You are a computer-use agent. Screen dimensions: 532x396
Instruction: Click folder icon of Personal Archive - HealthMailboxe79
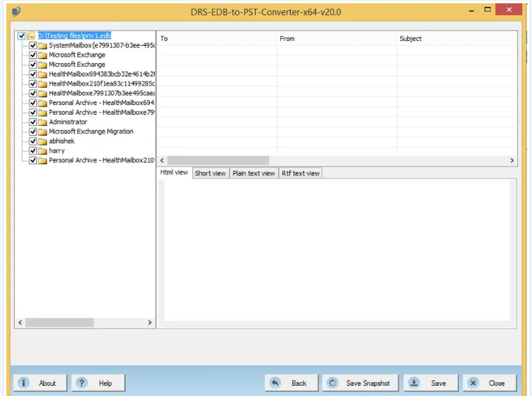pos(43,112)
